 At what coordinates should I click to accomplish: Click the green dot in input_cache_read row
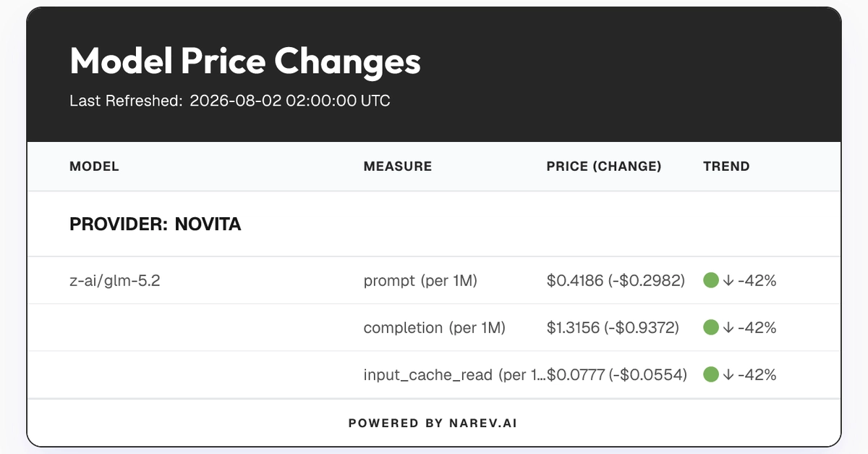click(710, 374)
